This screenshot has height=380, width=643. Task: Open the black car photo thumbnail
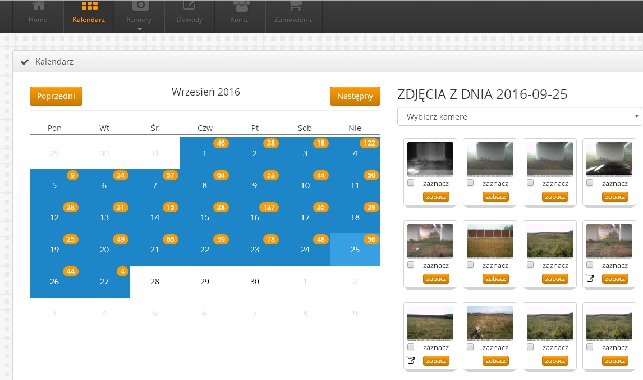coord(609,159)
